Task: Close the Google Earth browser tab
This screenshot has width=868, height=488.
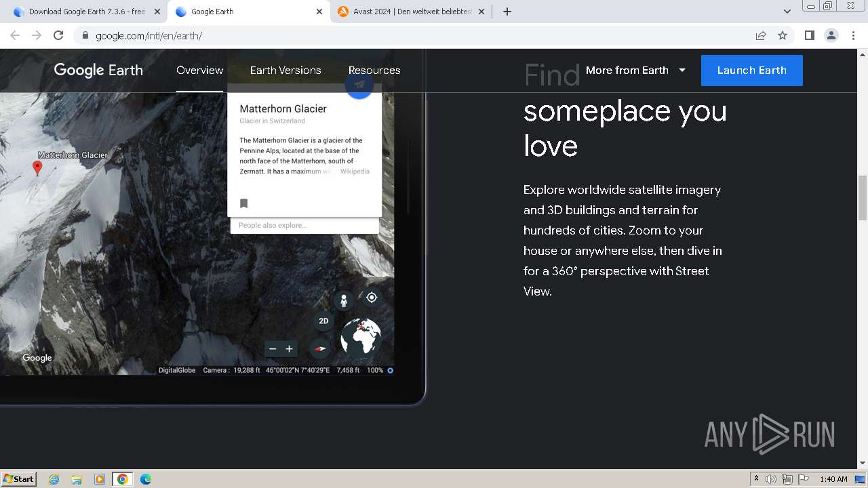Action: pyautogui.click(x=319, y=12)
